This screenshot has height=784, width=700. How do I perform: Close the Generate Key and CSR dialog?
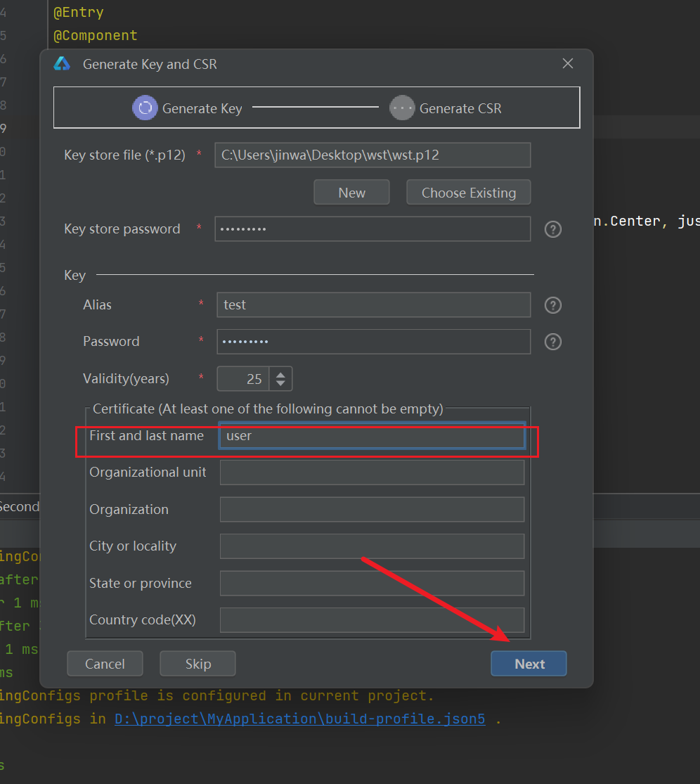(x=568, y=63)
